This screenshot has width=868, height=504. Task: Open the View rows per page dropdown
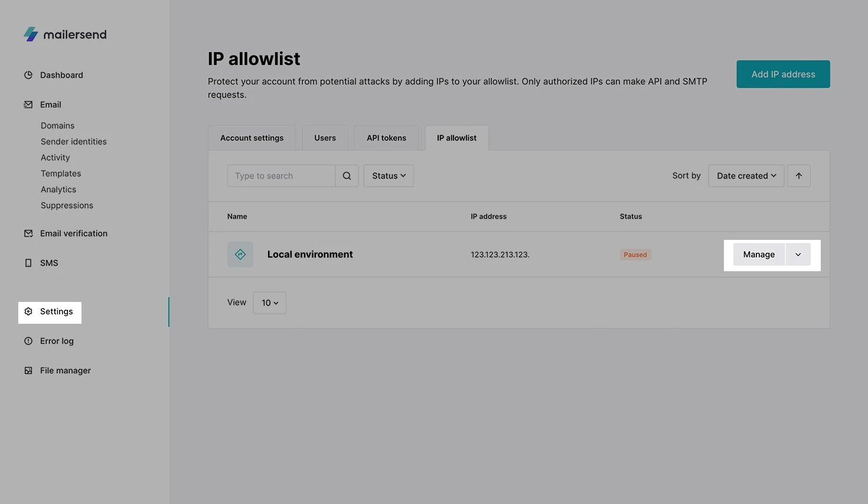pos(269,303)
